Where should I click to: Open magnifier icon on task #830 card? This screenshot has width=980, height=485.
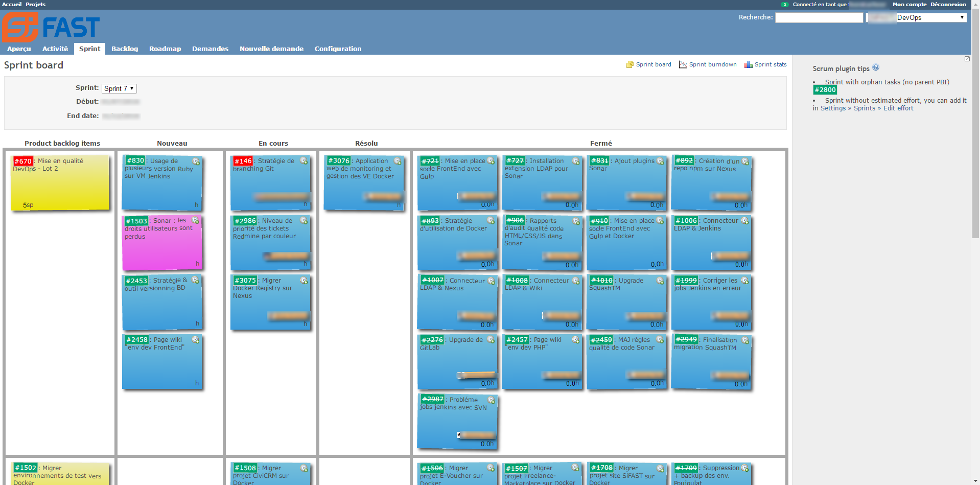click(196, 161)
